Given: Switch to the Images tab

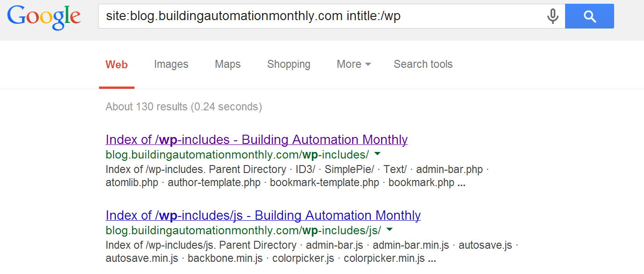Looking at the screenshot, I should click(x=171, y=65).
